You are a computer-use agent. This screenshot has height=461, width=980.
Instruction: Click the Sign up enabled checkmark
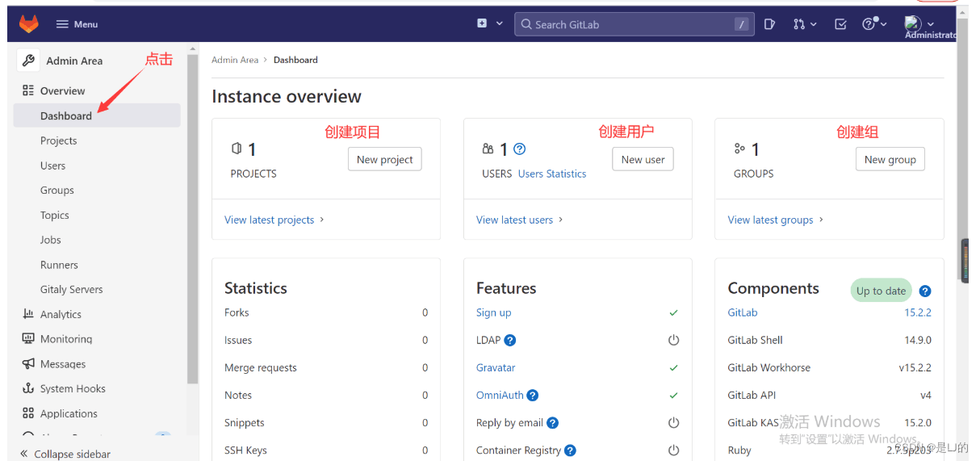point(673,313)
